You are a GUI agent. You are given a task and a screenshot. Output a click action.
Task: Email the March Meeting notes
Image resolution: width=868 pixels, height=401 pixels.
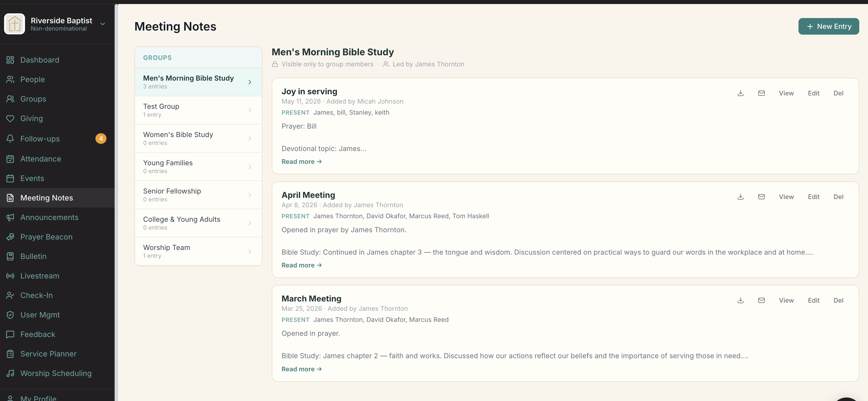click(761, 301)
